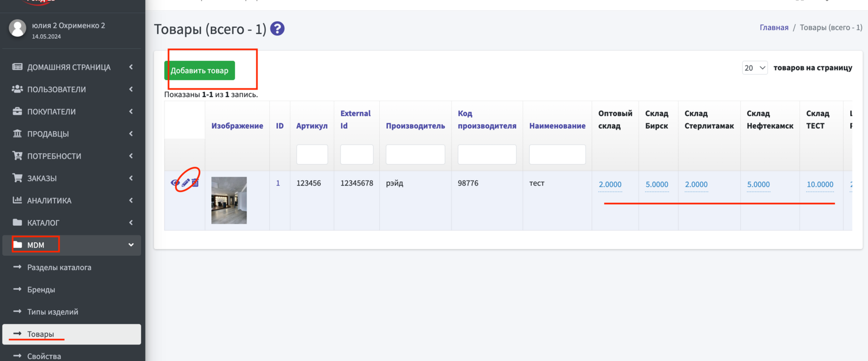The height and width of the screenshot is (361, 868).
Task: Click Продавцы bank icon
Action: 18,134
